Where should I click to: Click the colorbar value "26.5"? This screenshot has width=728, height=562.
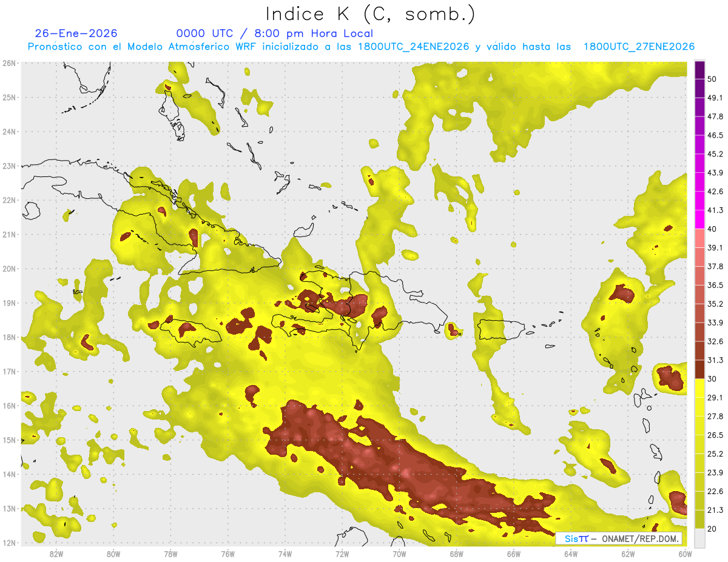point(715,435)
